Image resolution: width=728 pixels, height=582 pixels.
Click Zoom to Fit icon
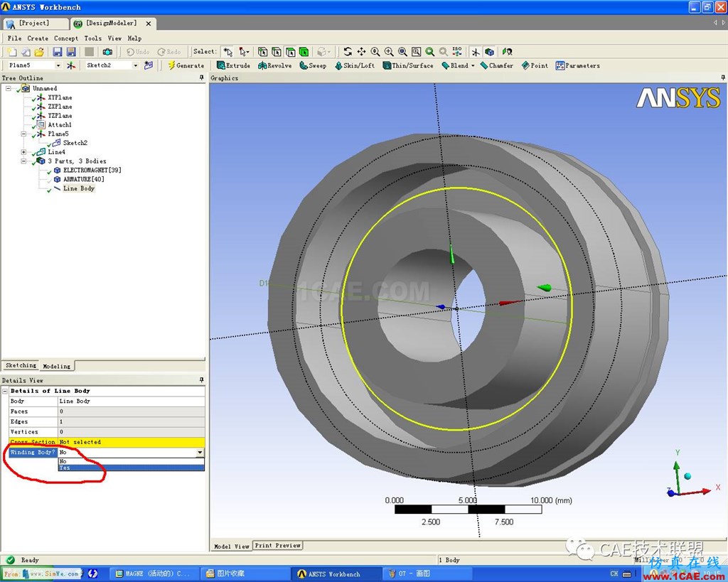402,52
